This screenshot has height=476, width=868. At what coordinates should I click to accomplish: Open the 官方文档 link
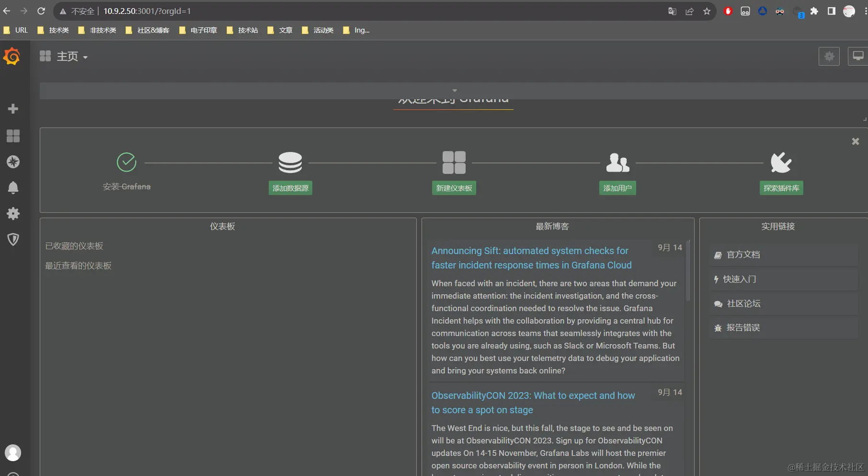click(x=784, y=255)
